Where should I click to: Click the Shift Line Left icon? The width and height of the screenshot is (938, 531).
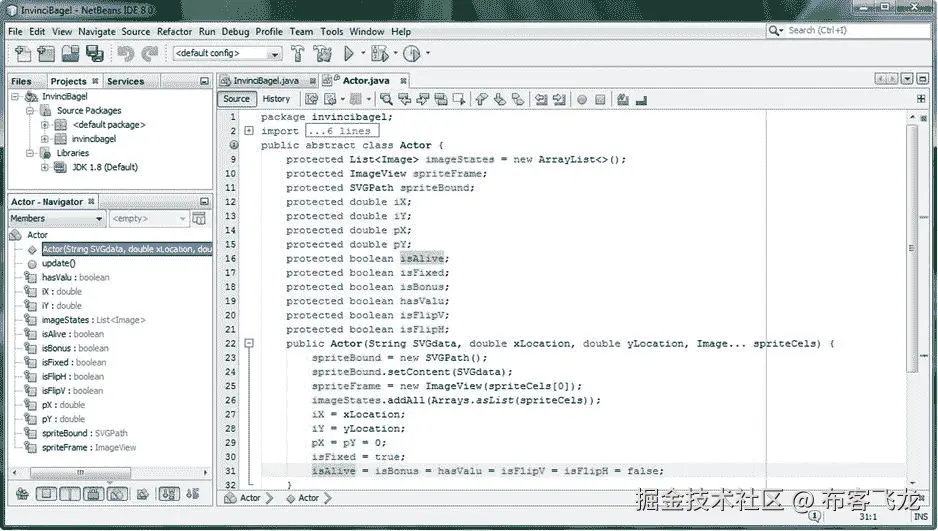(541, 99)
